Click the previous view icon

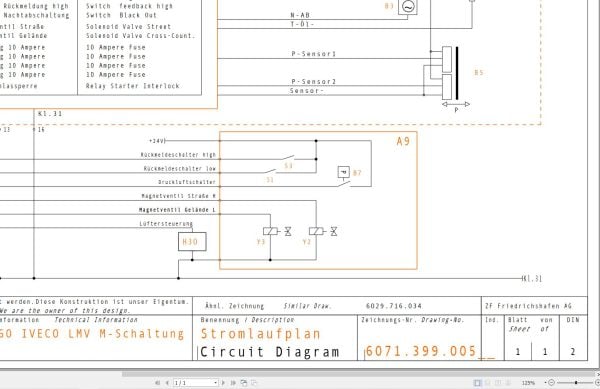point(244,382)
